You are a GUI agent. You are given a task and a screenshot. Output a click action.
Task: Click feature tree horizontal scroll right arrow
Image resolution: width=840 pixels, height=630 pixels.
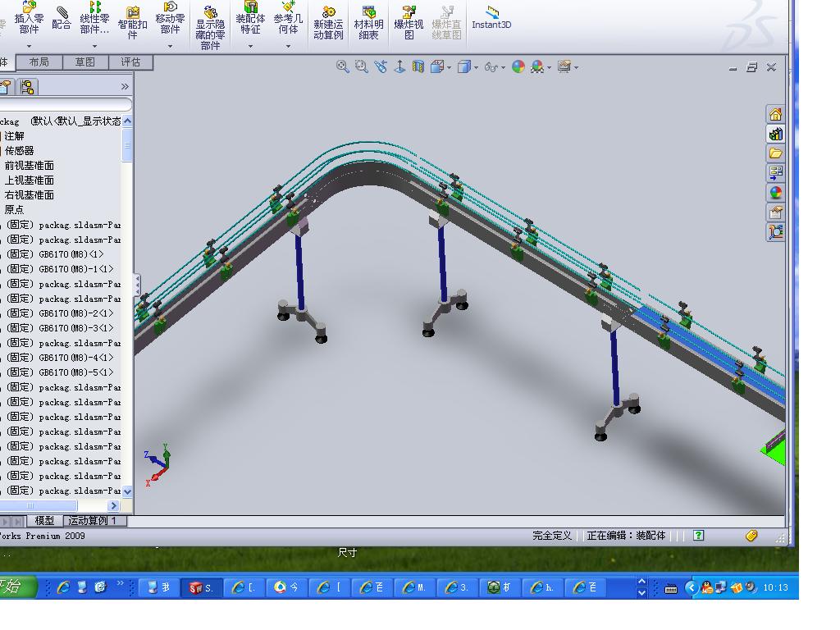pos(113,505)
